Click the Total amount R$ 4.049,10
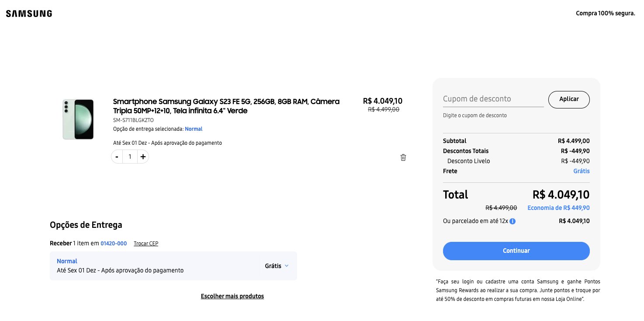 click(561, 195)
